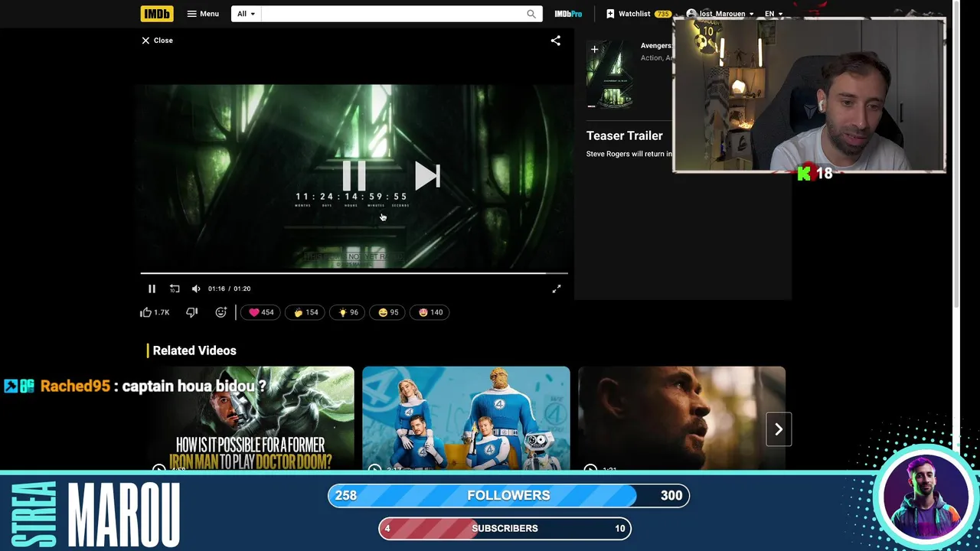Open the third related video thumbnail
The image size is (980, 551).
click(681, 419)
